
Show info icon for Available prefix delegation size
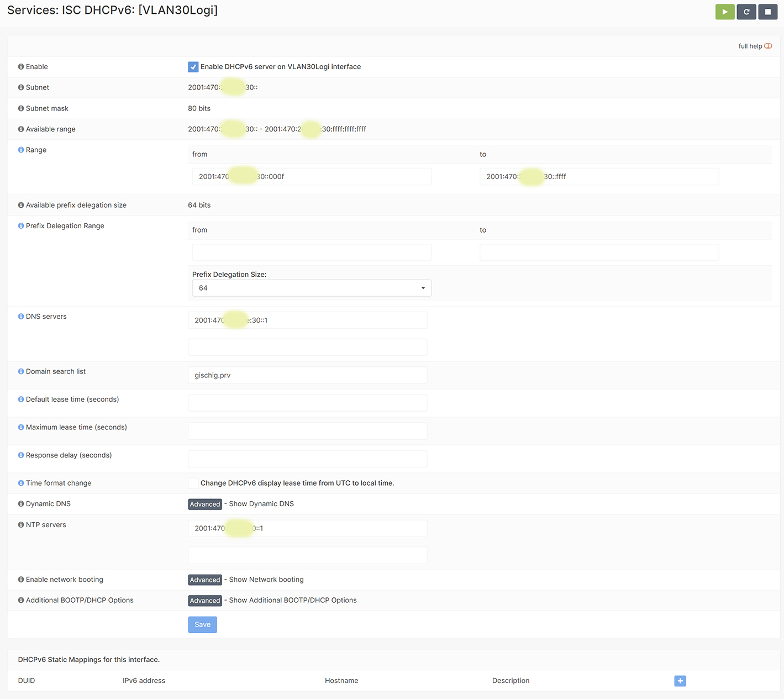coord(21,205)
